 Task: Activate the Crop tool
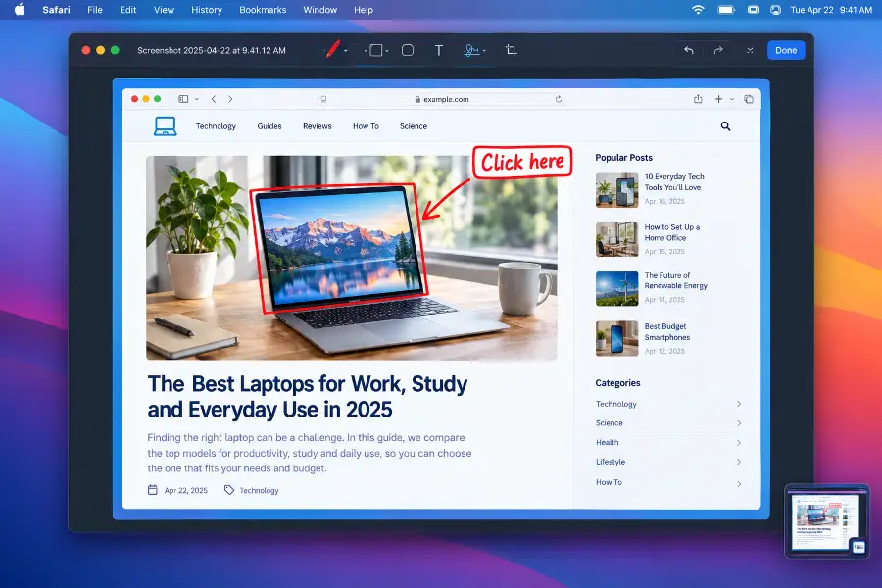point(511,51)
